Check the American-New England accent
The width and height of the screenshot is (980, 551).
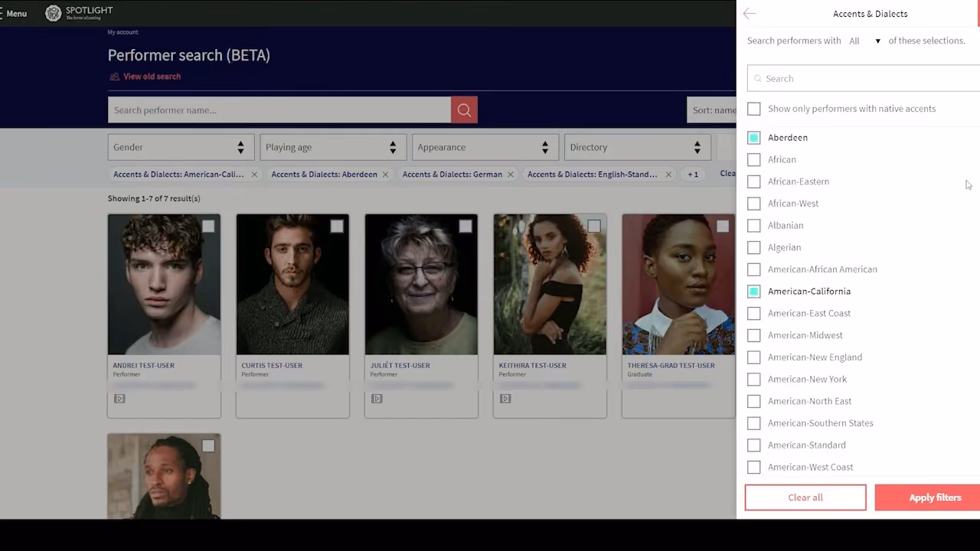coord(754,357)
